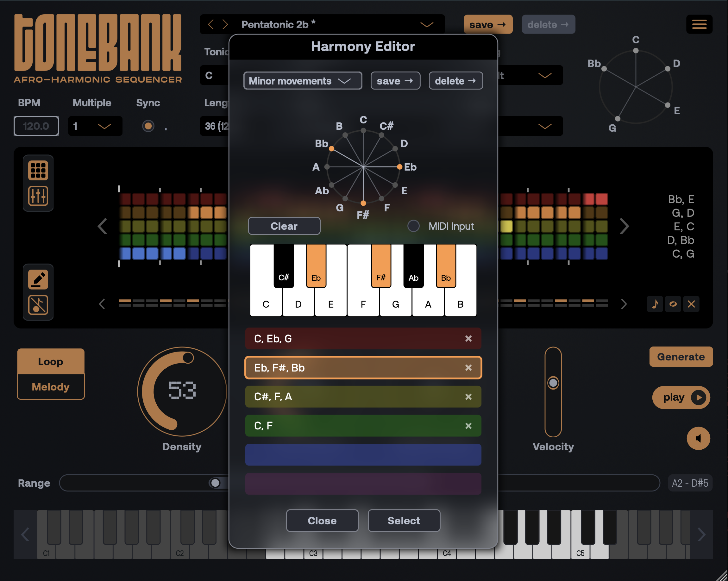Viewport: 728px width, 581px height.
Task: Open the Minor movements dropdown
Action: 303,81
